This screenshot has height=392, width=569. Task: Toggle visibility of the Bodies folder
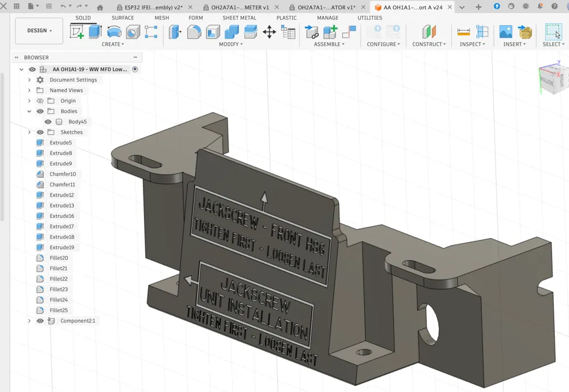(x=40, y=112)
